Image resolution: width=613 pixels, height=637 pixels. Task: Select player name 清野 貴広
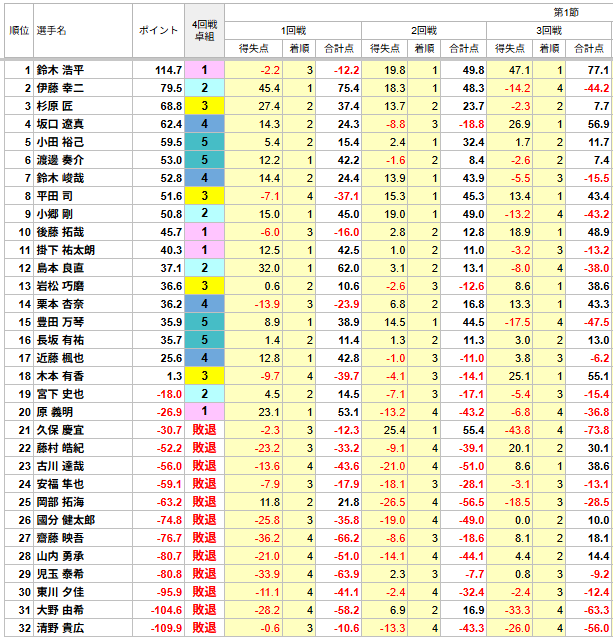pyautogui.click(x=60, y=628)
